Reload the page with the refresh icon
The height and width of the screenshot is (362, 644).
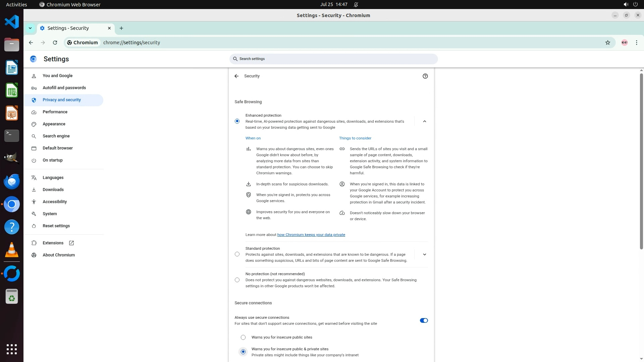coord(55,43)
